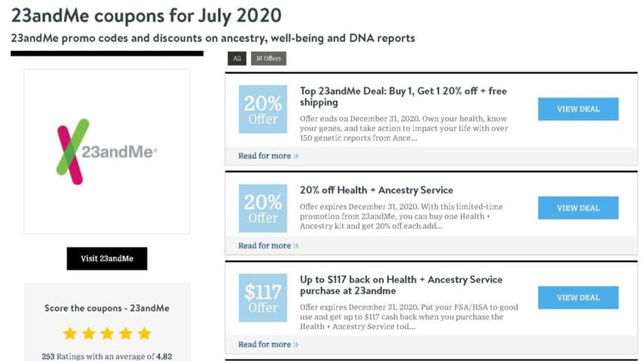Rate coupons with the fourth star
Image resolution: width=644 pixels, height=361 pixels.
[125, 334]
